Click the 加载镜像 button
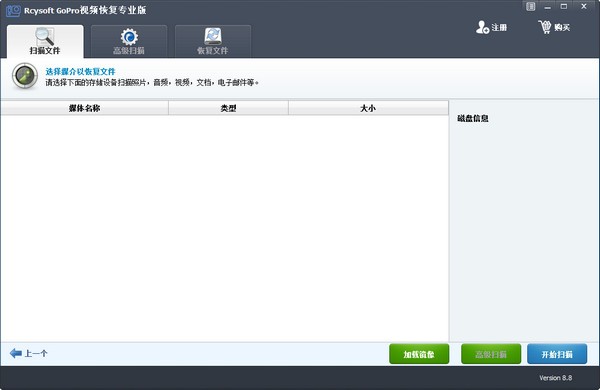This screenshot has height=390, width=600. pyautogui.click(x=419, y=354)
